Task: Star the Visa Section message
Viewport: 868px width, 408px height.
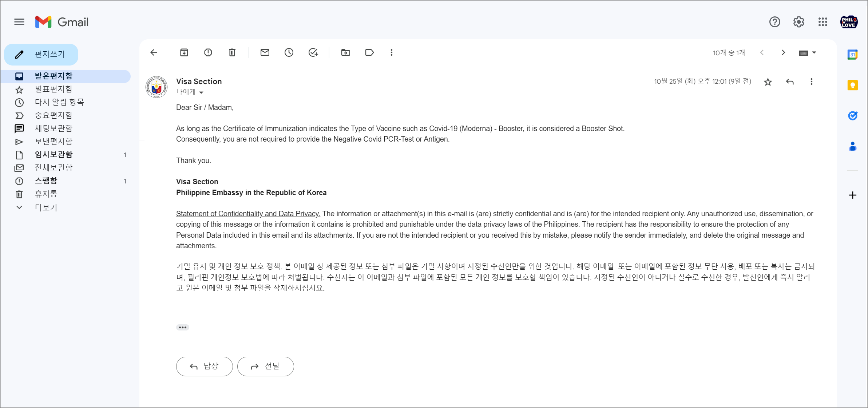Action: [x=768, y=82]
